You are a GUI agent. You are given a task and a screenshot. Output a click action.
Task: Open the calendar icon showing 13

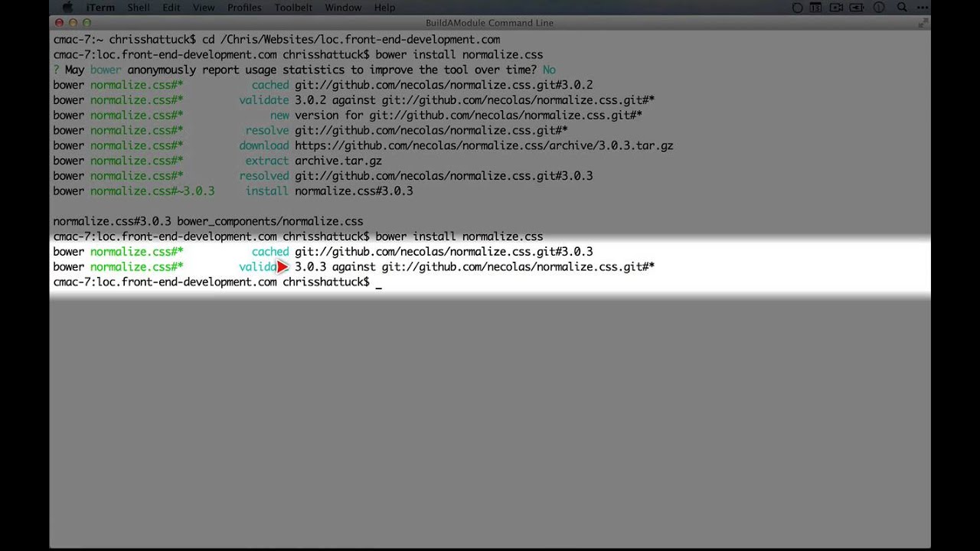(x=816, y=8)
